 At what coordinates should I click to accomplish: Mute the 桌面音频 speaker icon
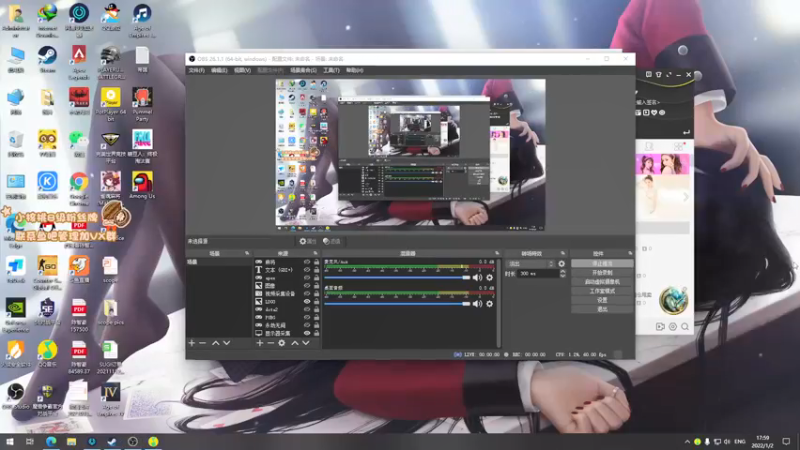(x=477, y=304)
